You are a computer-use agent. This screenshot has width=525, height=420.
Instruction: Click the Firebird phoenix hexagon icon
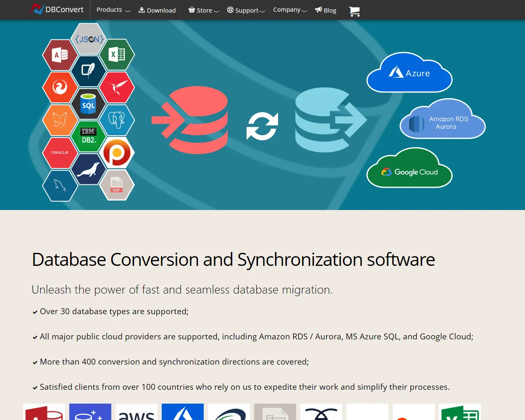pyautogui.click(x=60, y=88)
